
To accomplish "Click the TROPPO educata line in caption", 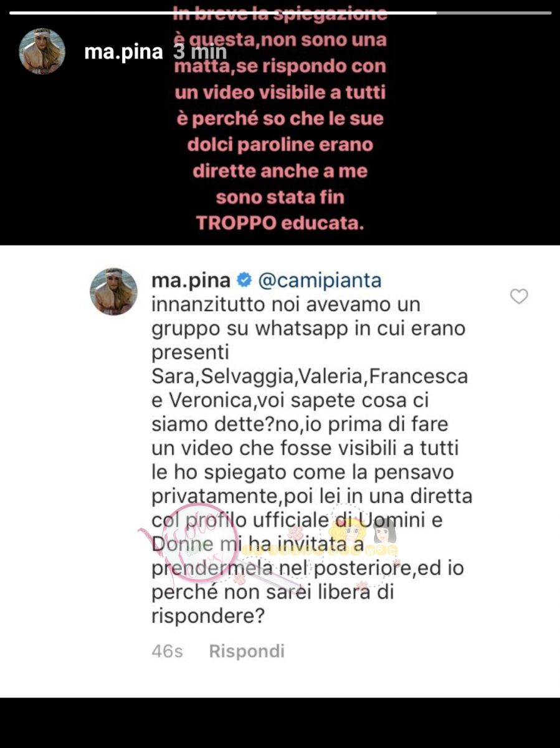I will [280, 223].
